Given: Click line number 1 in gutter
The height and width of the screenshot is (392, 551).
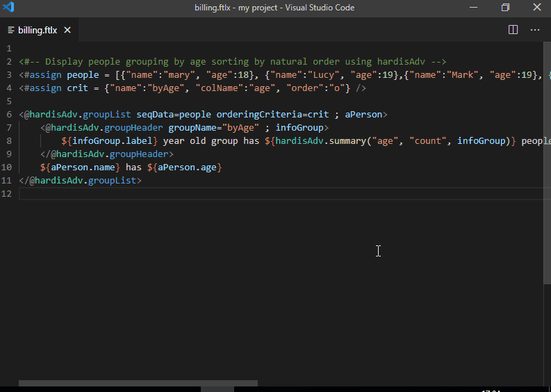Looking at the screenshot, I should coord(9,49).
